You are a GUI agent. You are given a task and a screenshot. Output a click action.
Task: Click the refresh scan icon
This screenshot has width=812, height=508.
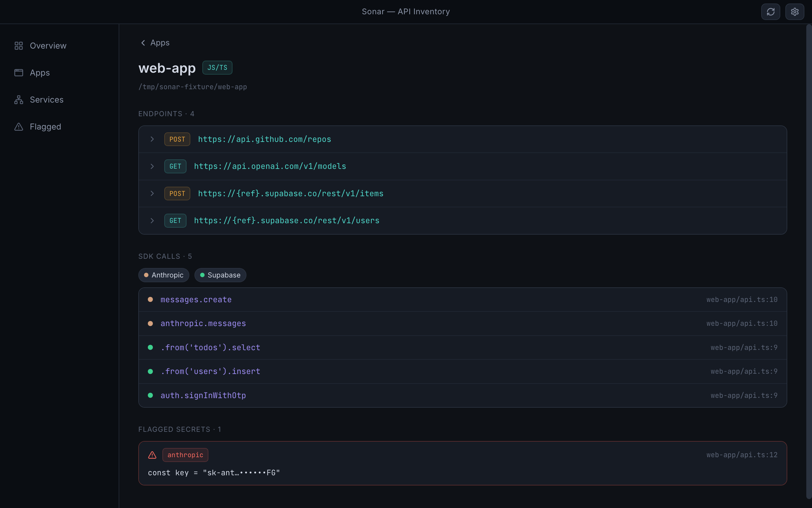(770, 12)
